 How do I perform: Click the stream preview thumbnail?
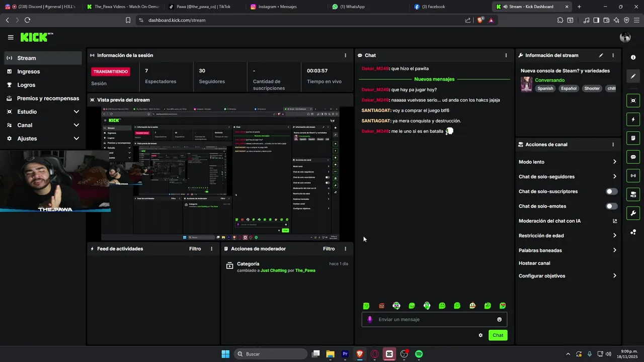[220, 173]
